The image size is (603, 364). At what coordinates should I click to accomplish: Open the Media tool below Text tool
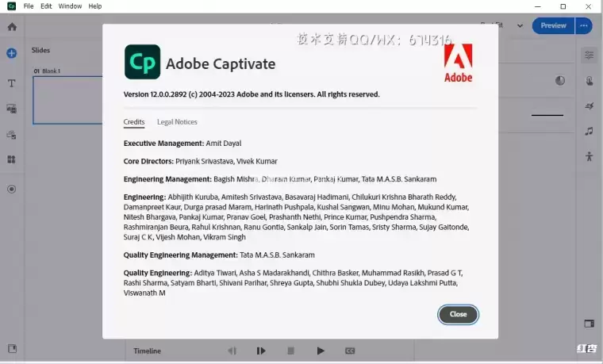click(12, 109)
